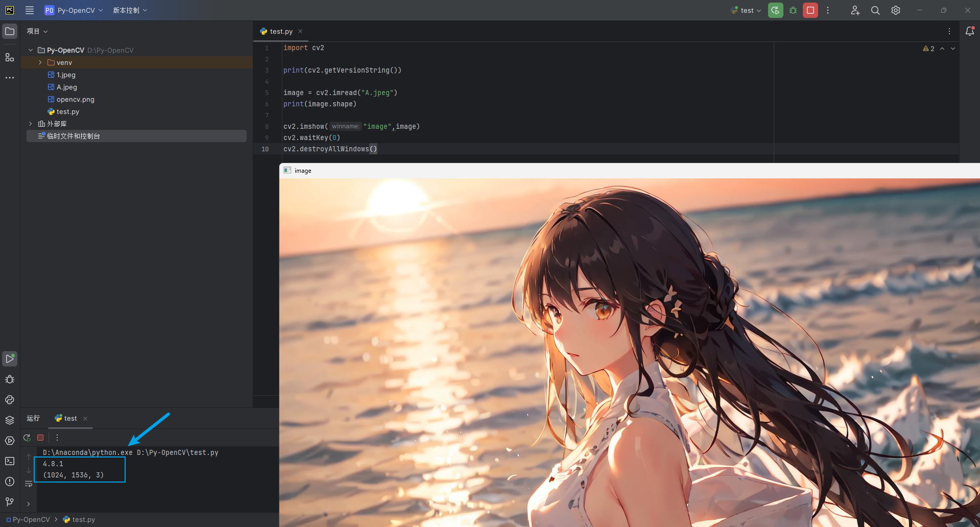980x527 pixels.
Task: Place the cursor on the cv2.waitKey(0) line
Action: tap(312, 138)
